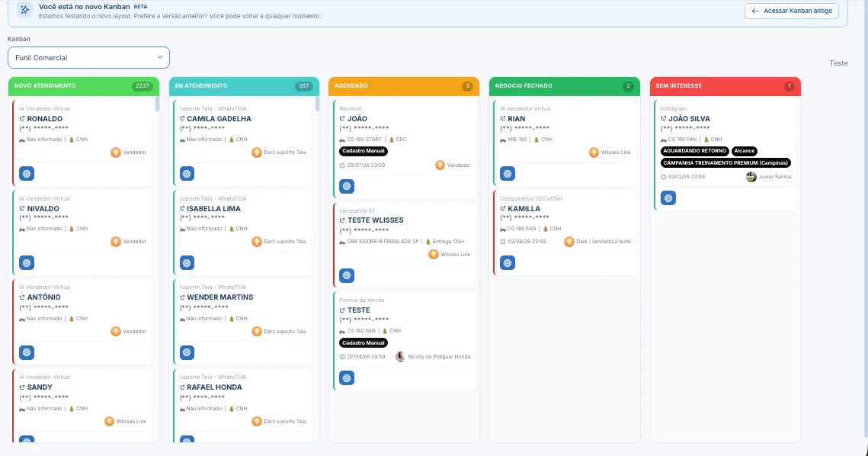Click scrollbar of Novo Atendimento column
868x456 pixels.
(x=157, y=104)
